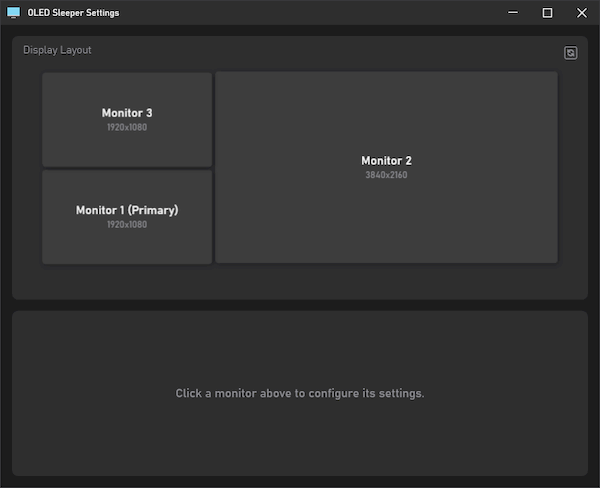Click the Display Layout heading
Image resolution: width=600 pixels, height=488 pixels.
point(57,50)
